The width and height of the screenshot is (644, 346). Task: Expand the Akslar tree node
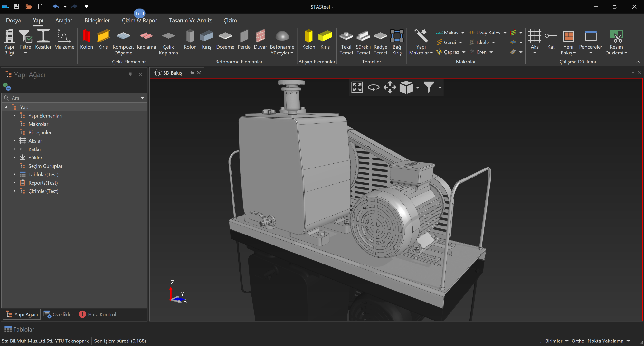click(14, 141)
